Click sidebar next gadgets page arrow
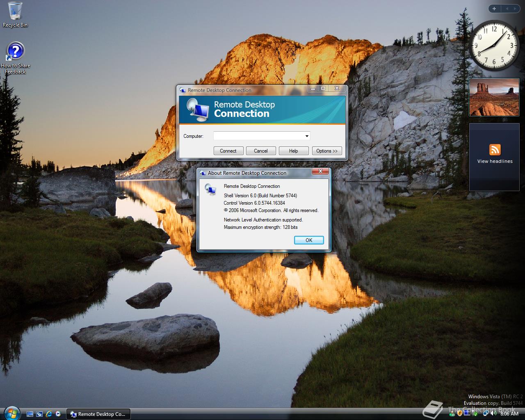The image size is (525, 420). pos(515,9)
